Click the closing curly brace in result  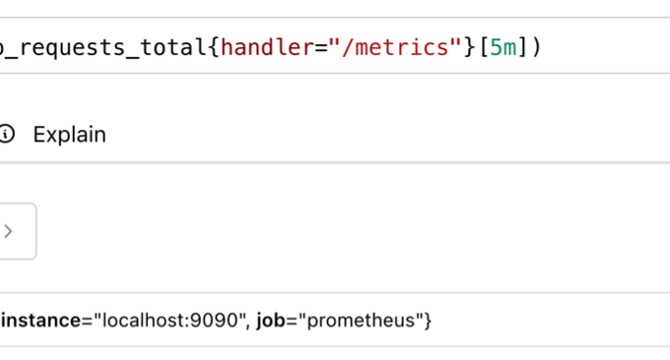(428, 321)
